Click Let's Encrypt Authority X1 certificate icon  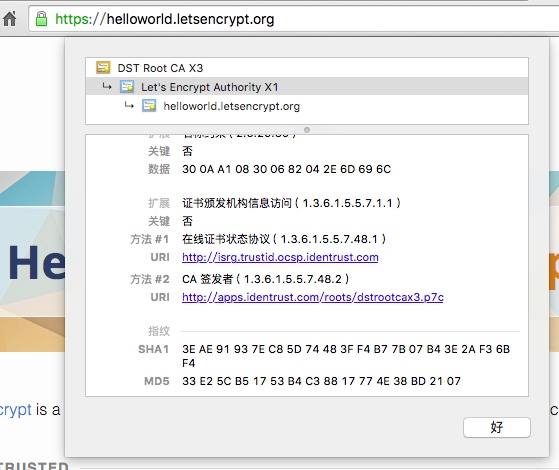pos(127,87)
